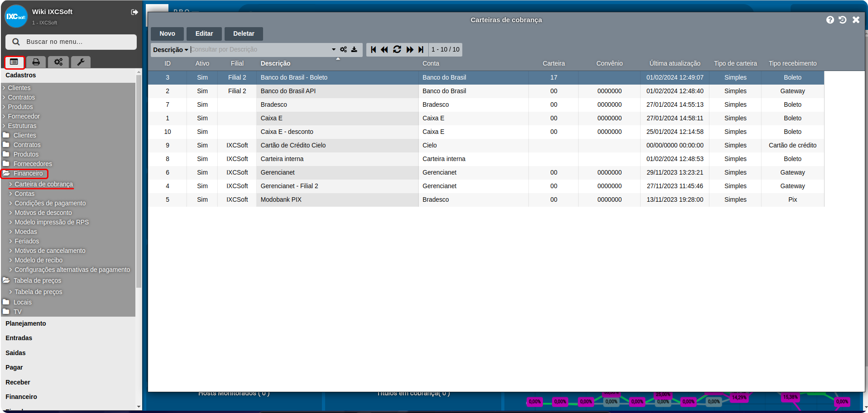
Task: Click the history restore icon in window header
Action: [843, 20]
